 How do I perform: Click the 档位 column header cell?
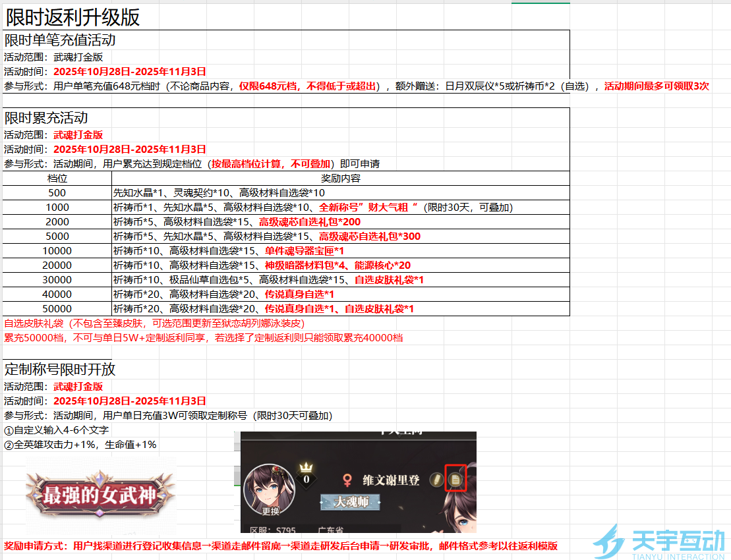(57, 179)
